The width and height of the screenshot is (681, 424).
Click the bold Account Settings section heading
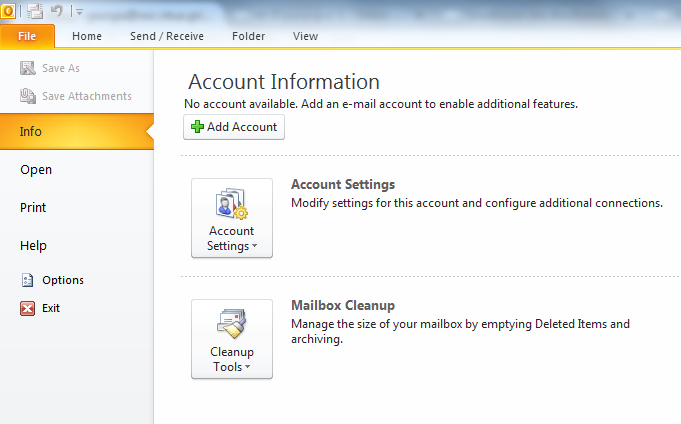pyautogui.click(x=343, y=184)
